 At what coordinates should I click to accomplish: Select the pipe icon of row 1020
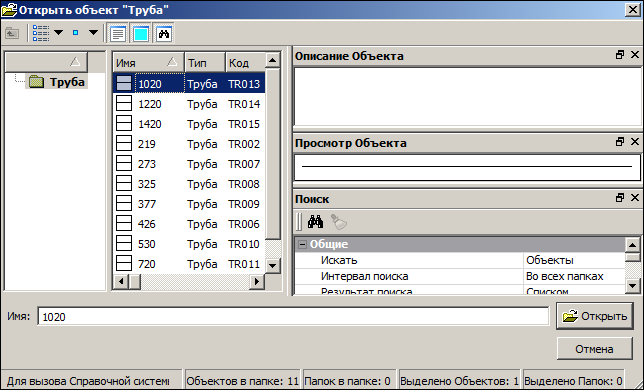pos(124,83)
